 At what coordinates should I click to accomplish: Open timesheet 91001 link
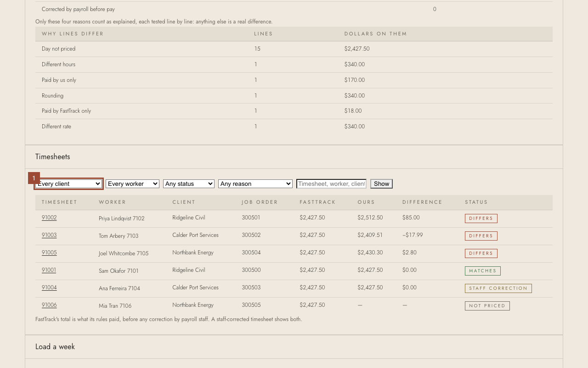(x=49, y=270)
